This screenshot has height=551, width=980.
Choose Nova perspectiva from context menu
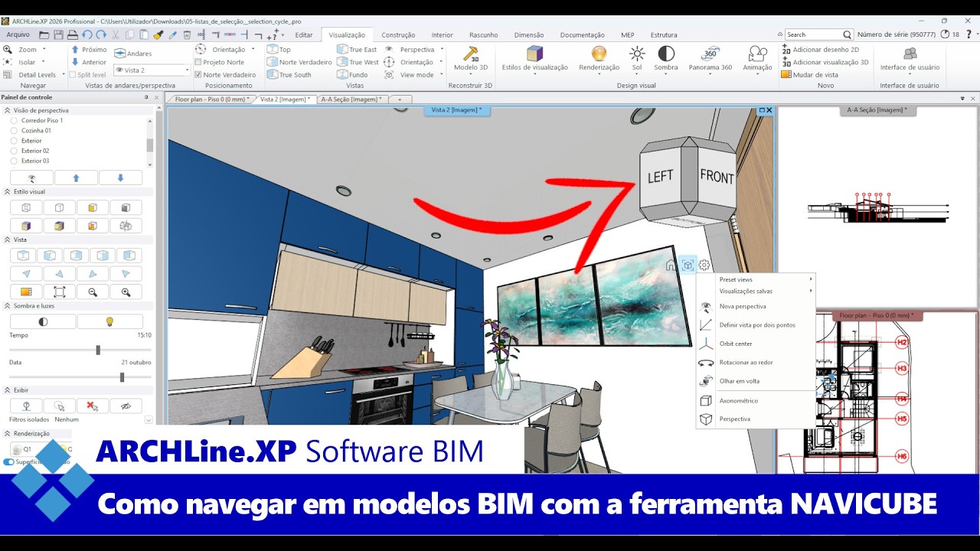[x=756, y=306]
